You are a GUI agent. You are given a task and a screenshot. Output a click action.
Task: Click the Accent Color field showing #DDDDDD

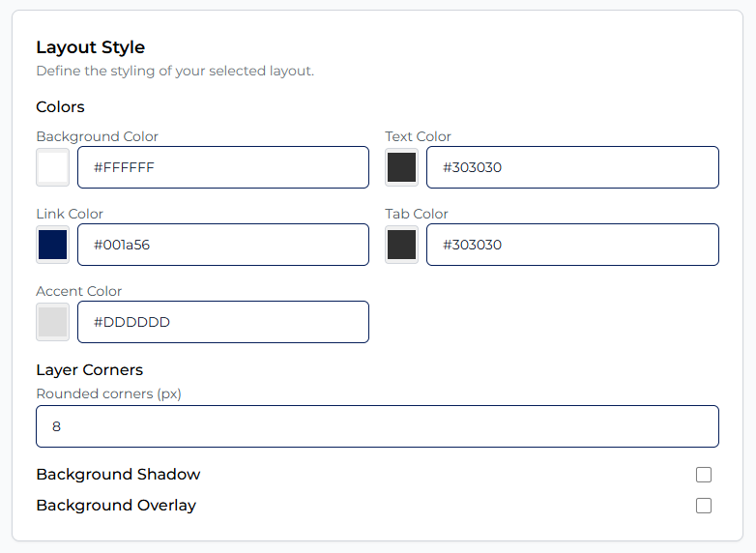pos(222,322)
